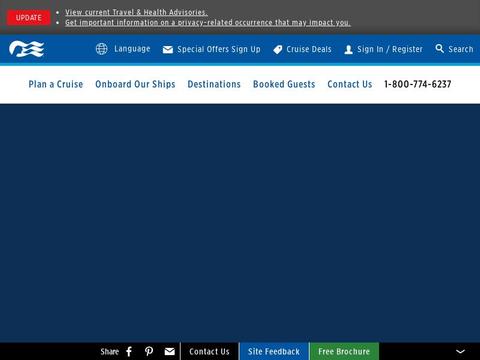Open the Onboard Our Ships menu

click(135, 84)
